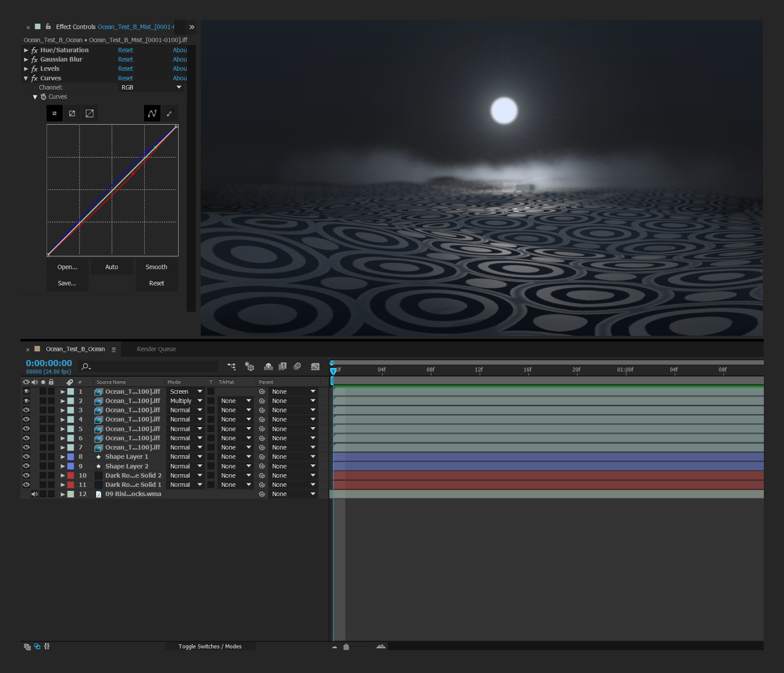Select the pencil tool in Curves panel

[170, 113]
